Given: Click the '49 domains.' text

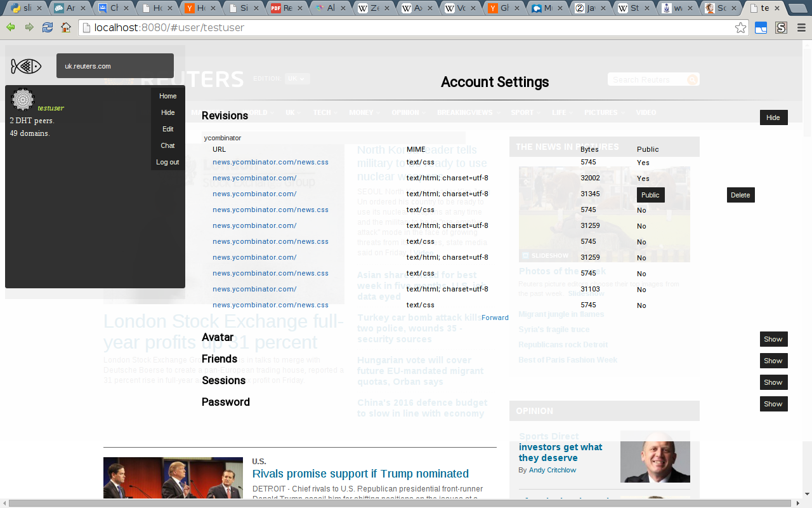Looking at the screenshot, I should tap(30, 133).
